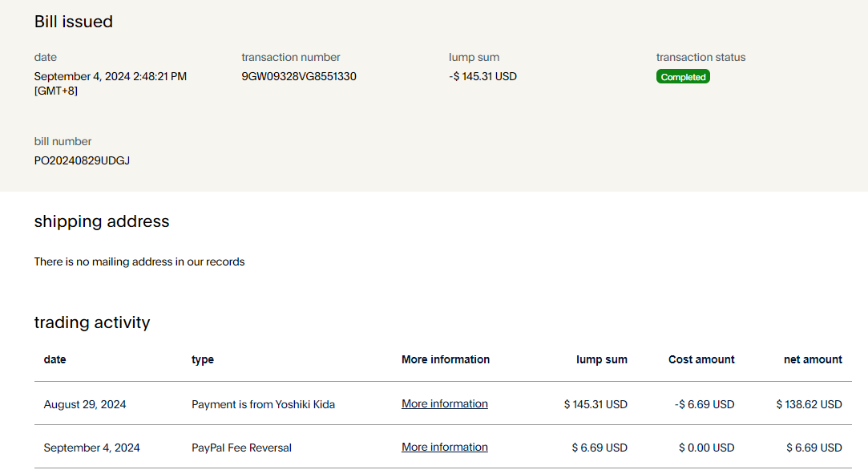Viewport: 868px width, 470px height.
Task: Click the green Completed status badge
Action: (x=683, y=77)
